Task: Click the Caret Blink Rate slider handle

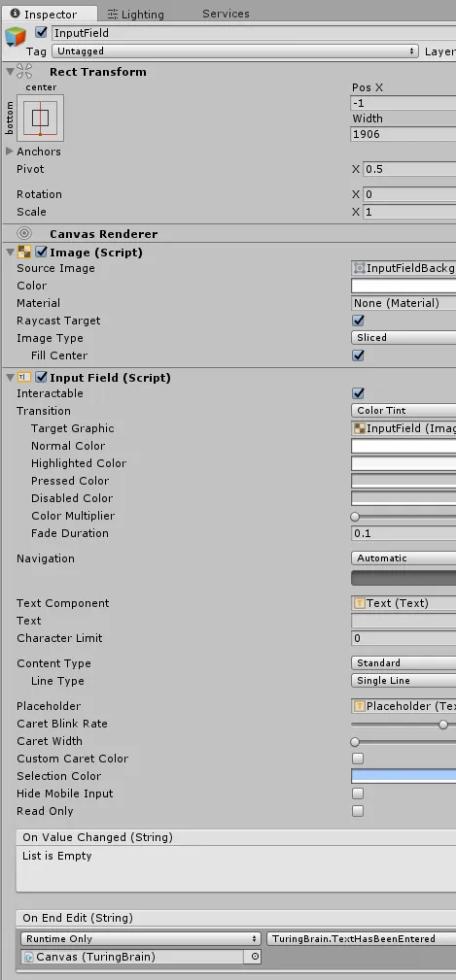Action: click(x=443, y=725)
